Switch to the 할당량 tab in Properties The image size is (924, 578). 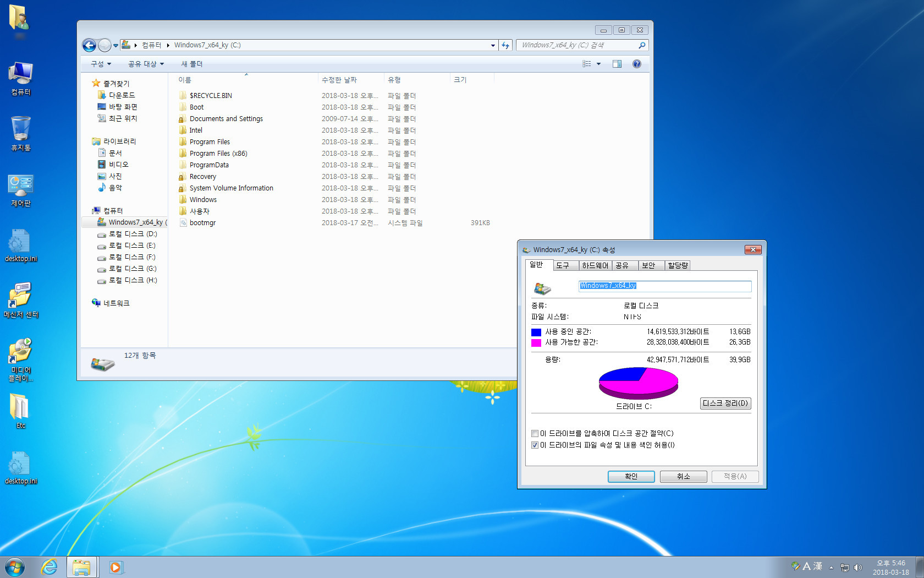pyautogui.click(x=678, y=265)
